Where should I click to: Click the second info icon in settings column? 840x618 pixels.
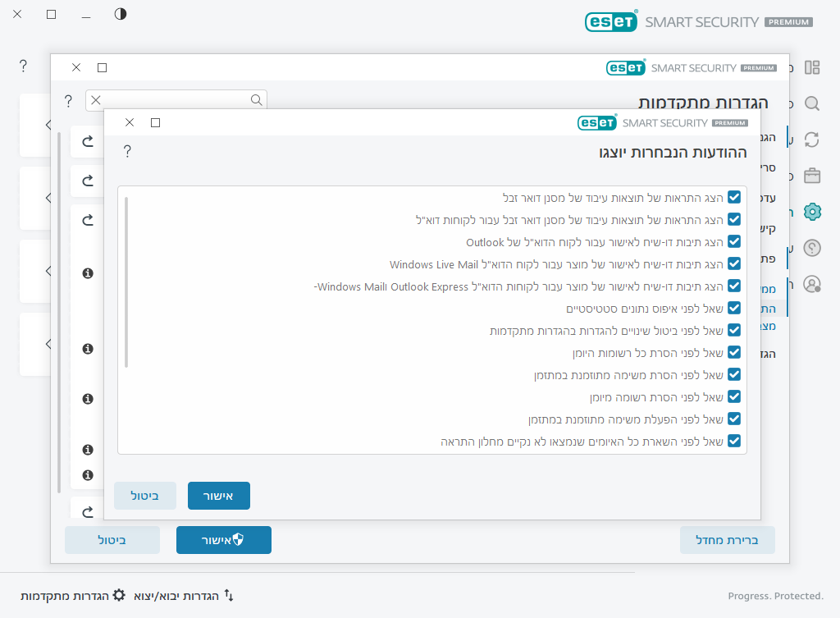coord(88,349)
